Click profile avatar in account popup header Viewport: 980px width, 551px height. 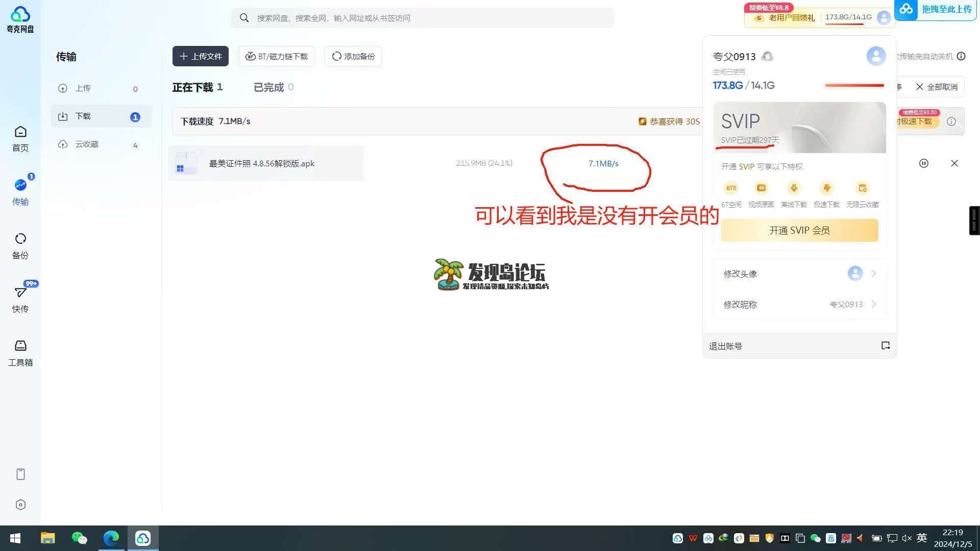[876, 56]
